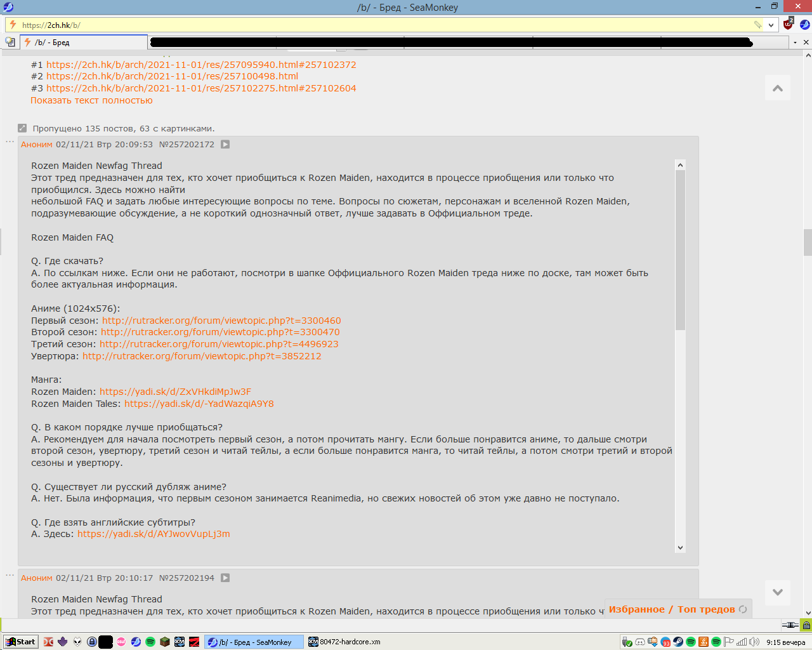The width and height of the screenshot is (812, 650).
Task: Click the security padlock in the status bar
Action: click(806, 625)
